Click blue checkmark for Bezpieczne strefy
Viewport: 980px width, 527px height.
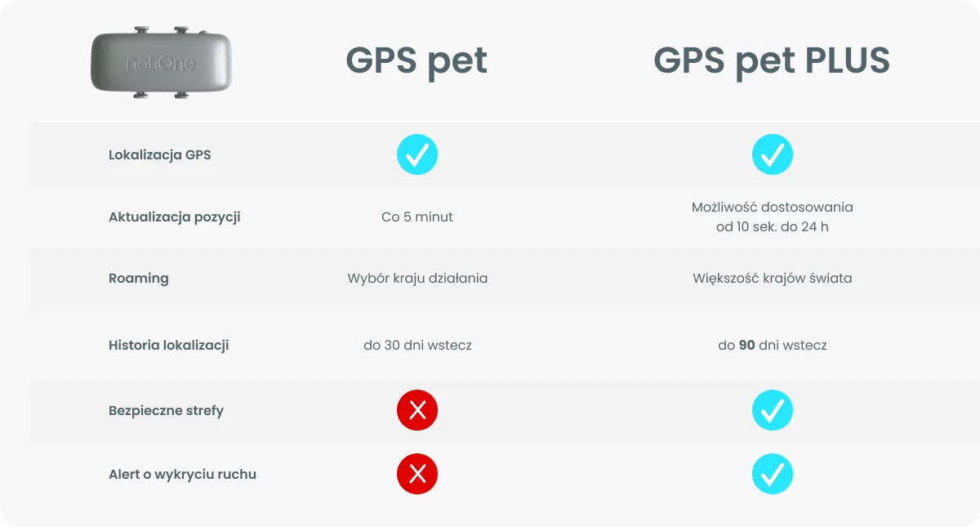click(773, 410)
